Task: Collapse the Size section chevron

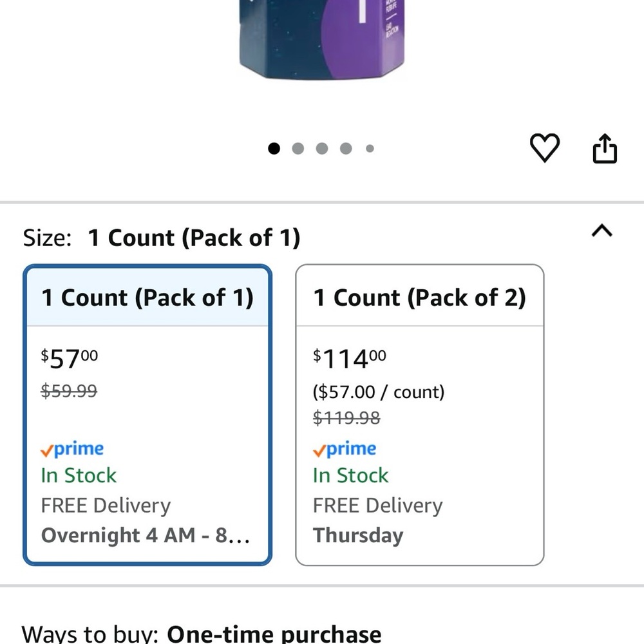Action: click(x=601, y=231)
